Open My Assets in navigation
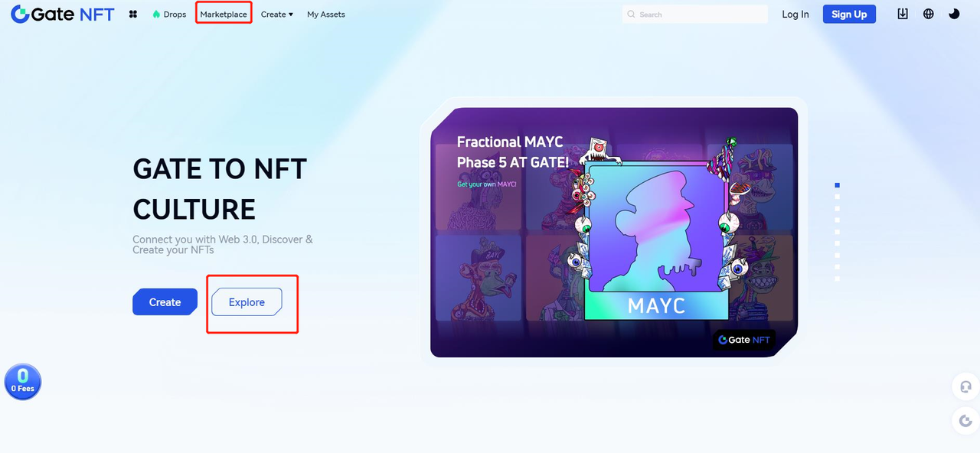 click(326, 15)
